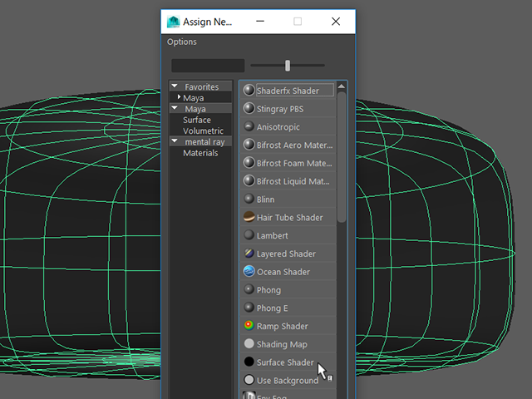Screen dimensions: 532x399
Task: Click the Use Background icon
Action: (249, 380)
